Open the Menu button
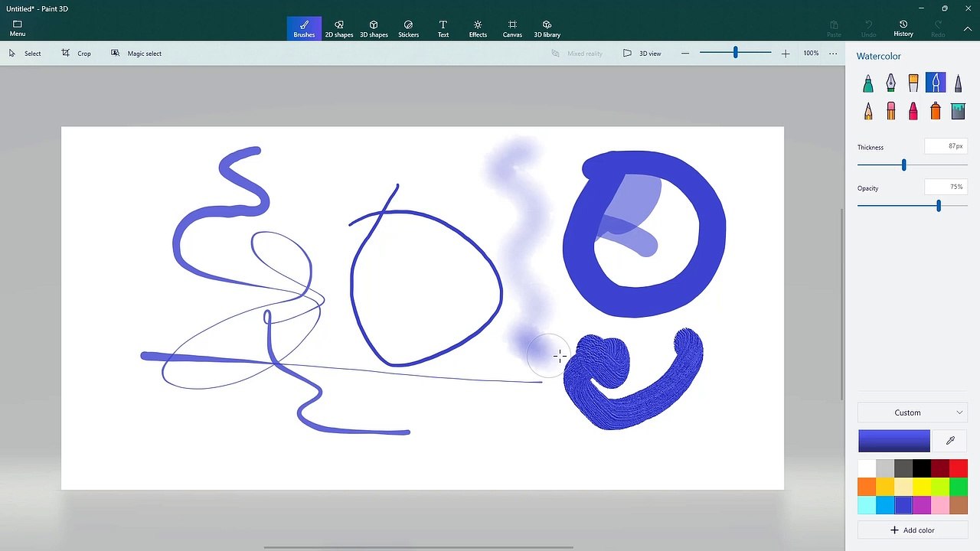The height and width of the screenshot is (551, 980). pyautogui.click(x=18, y=28)
